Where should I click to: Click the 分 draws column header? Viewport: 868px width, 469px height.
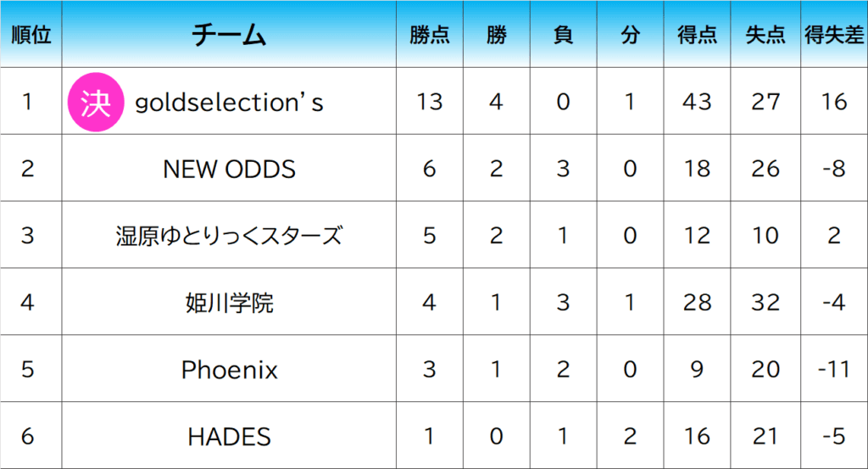tap(631, 34)
